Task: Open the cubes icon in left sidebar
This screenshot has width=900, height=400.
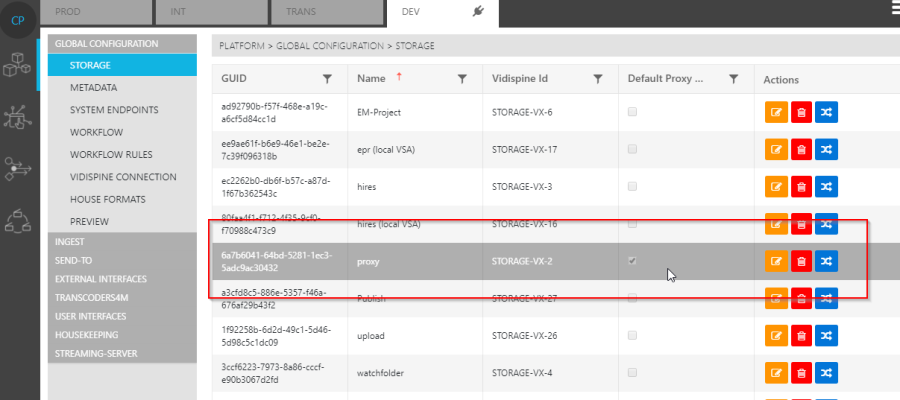Action: (x=17, y=66)
